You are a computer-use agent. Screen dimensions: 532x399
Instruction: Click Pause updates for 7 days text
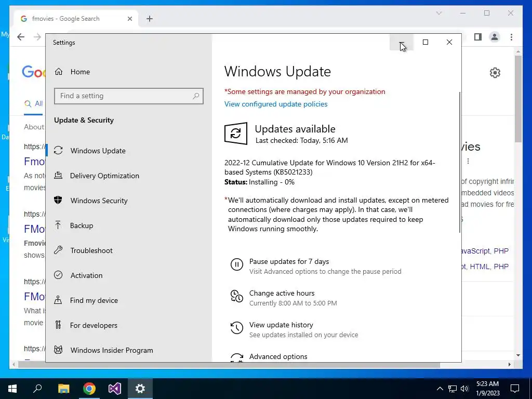tap(289, 262)
